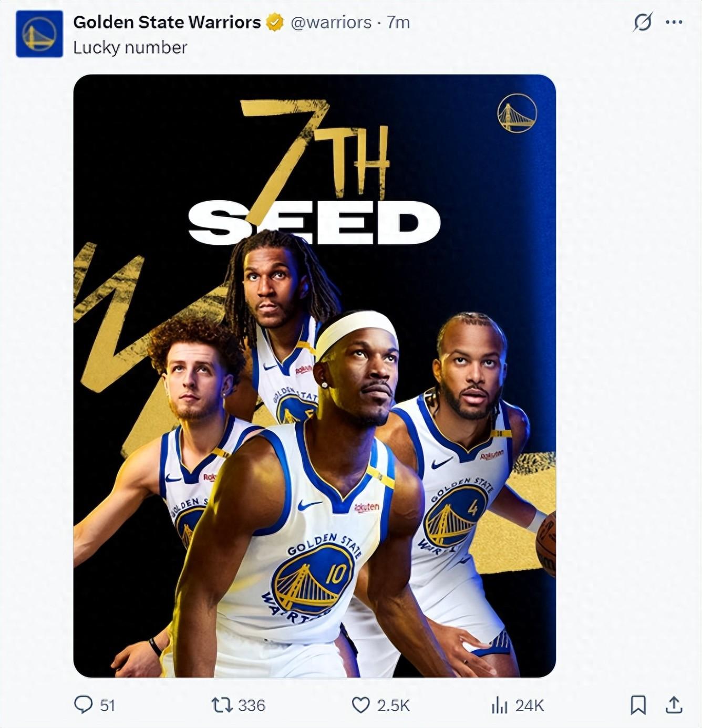Open the share post menu
Screen dimensions: 702x728
pyautogui.click(x=674, y=705)
